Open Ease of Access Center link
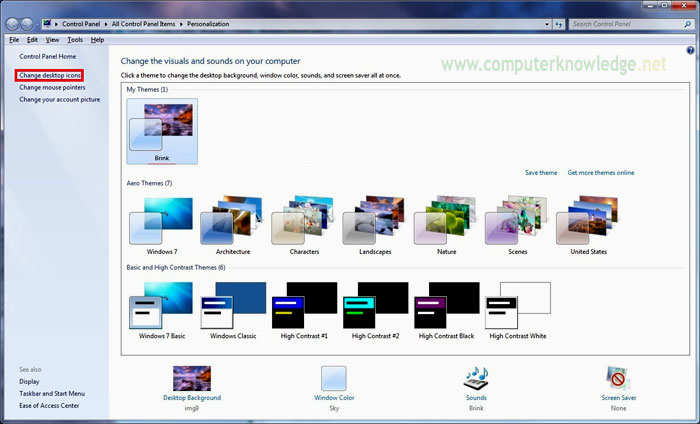The height and width of the screenshot is (424, 700). (x=49, y=406)
